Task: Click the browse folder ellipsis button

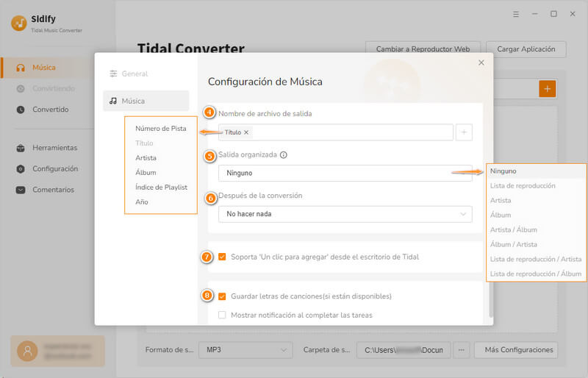Action: pos(462,350)
